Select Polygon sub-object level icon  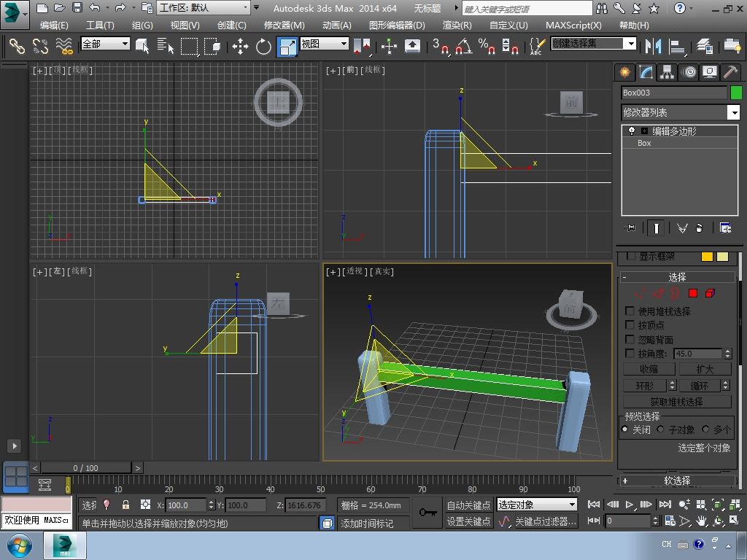pos(693,293)
